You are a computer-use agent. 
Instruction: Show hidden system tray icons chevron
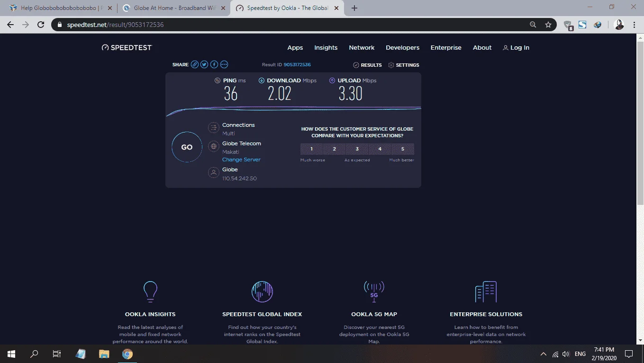[x=543, y=354]
